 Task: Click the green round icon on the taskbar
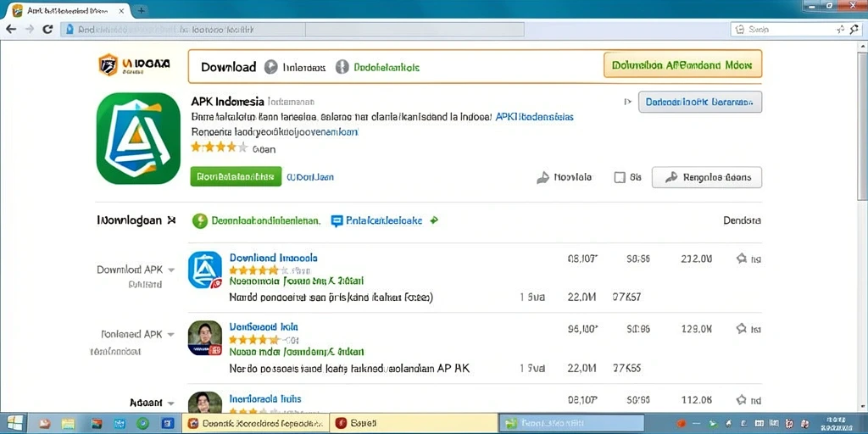pos(142,424)
